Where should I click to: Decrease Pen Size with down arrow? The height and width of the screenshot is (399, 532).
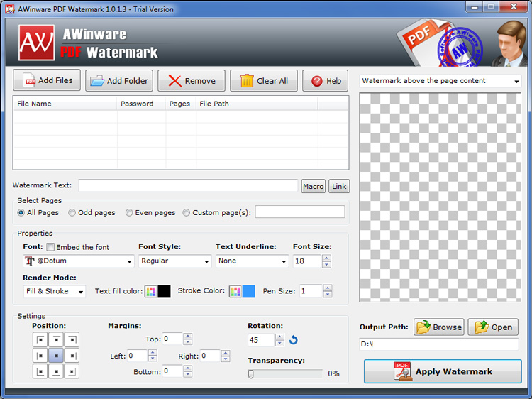[328, 295]
